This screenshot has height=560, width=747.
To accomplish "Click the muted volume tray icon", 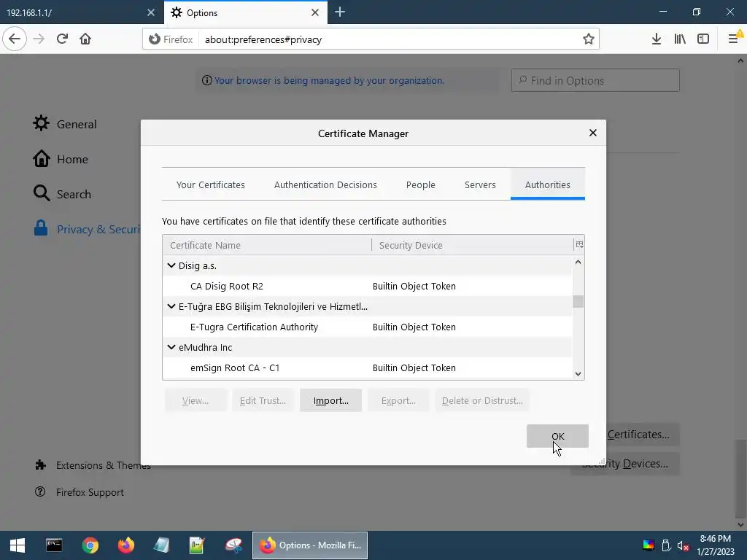I will 683,545.
